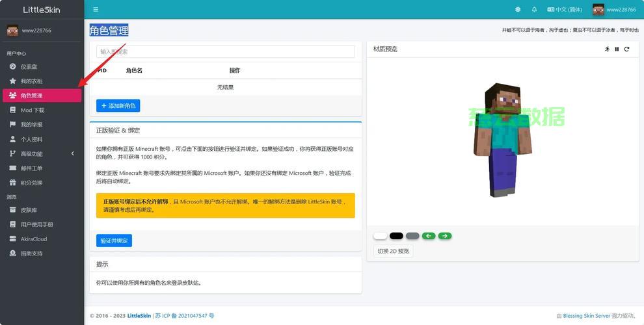Click the donate icon beside 捐助支持
This screenshot has width=644, height=325.
[x=13, y=253]
